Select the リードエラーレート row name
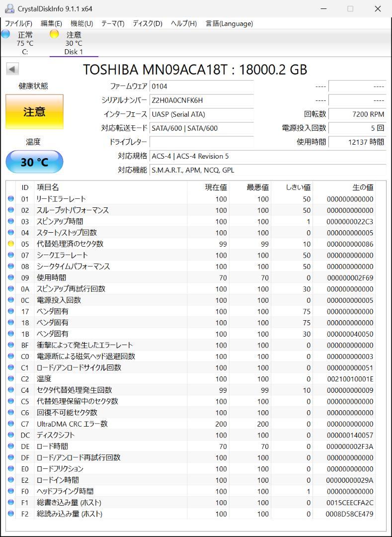Image resolution: width=392 pixels, height=537 pixels. [61, 198]
